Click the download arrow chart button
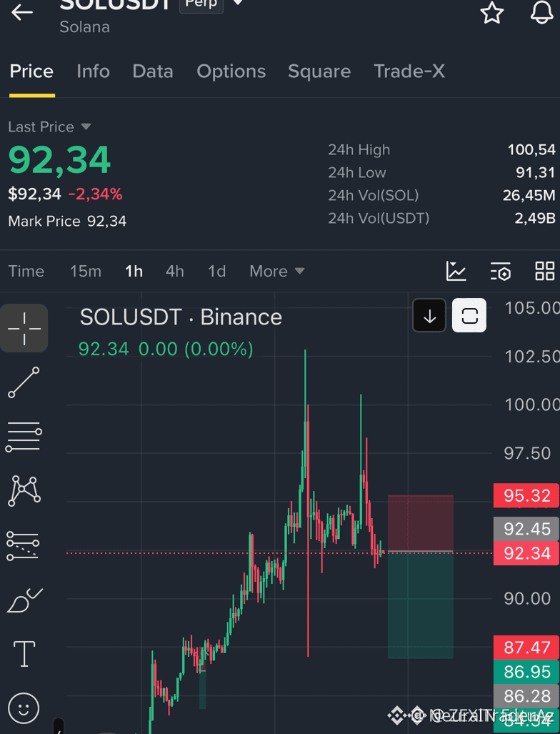Viewport: 560px width, 734px height. (x=429, y=315)
